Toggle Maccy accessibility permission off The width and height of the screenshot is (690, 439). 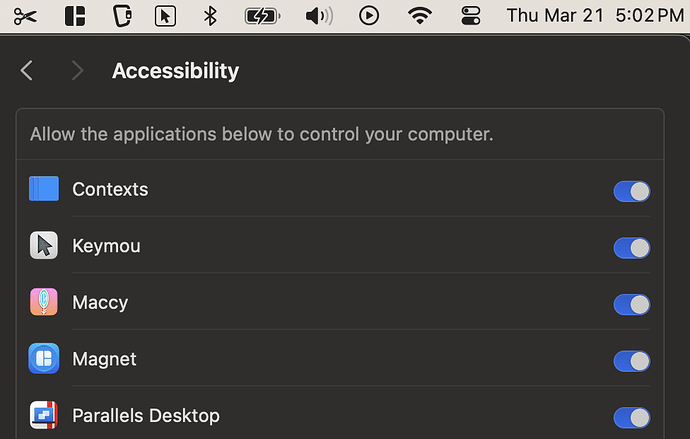coord(631,304)
